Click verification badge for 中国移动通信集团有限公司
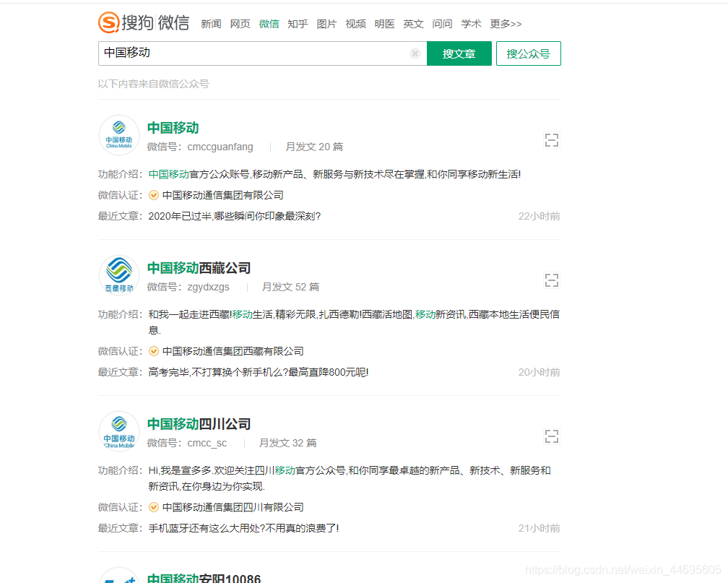 pyautogui.click(x=154, y=195)
